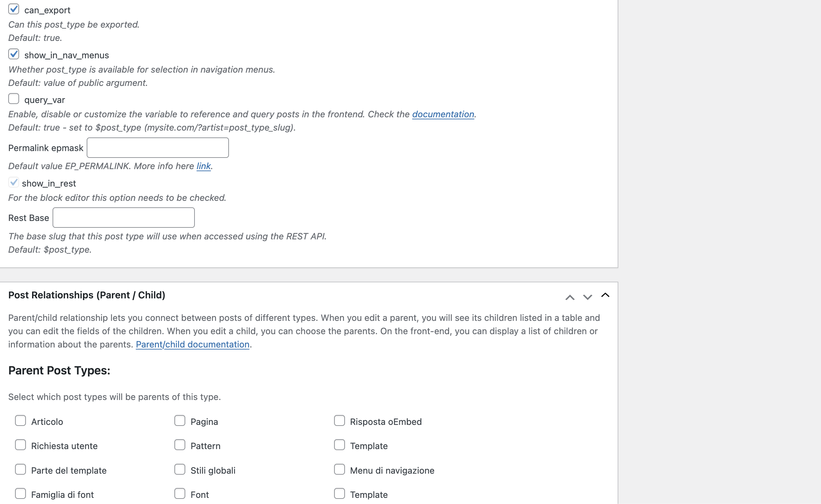This screenshot has height=504, width=821.
Task: Check the Famiglia di font option
Action: coord(20,494)
